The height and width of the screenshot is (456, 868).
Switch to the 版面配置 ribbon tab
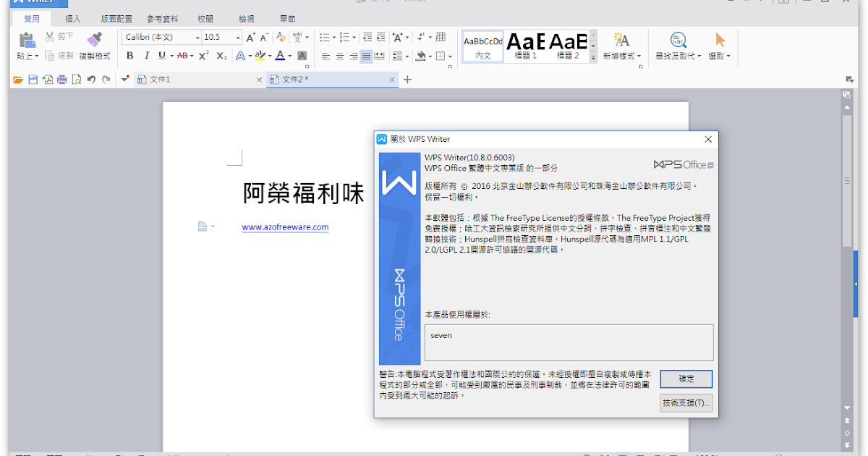coord(116,19)
